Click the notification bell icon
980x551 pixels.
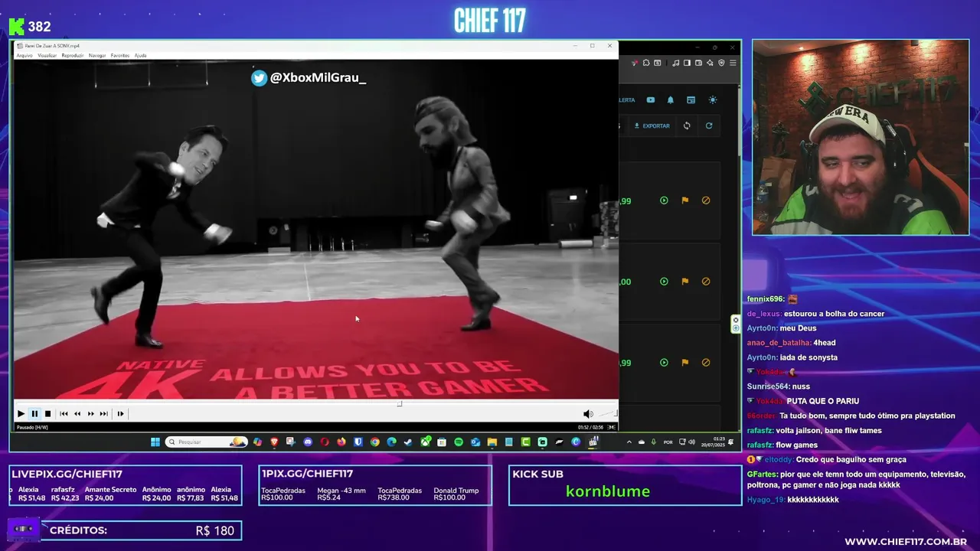(671, 100)
